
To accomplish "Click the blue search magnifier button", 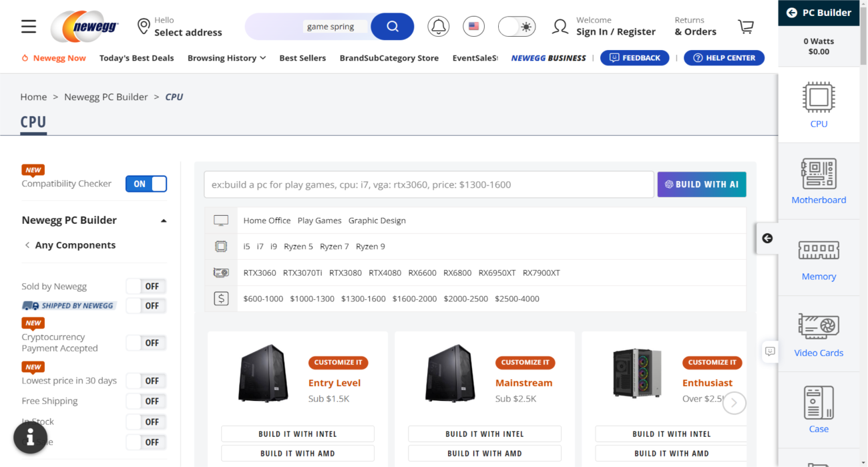I will [393, 27].
